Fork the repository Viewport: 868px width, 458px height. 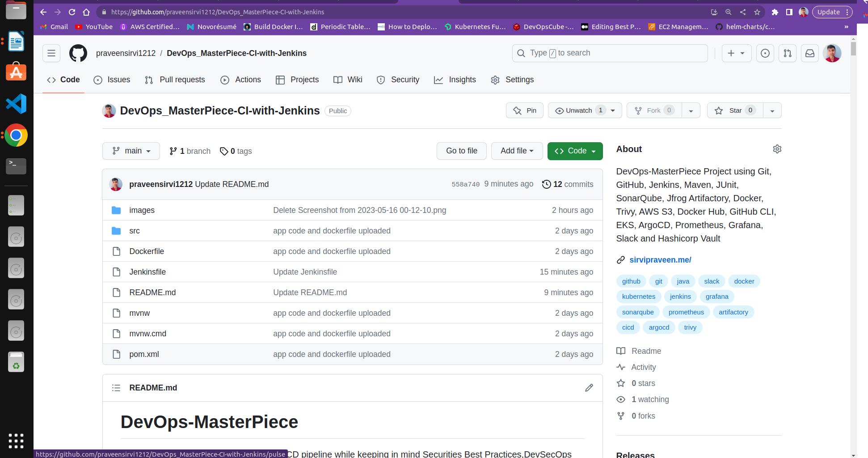pyautogui.click(x=654, y=110)
